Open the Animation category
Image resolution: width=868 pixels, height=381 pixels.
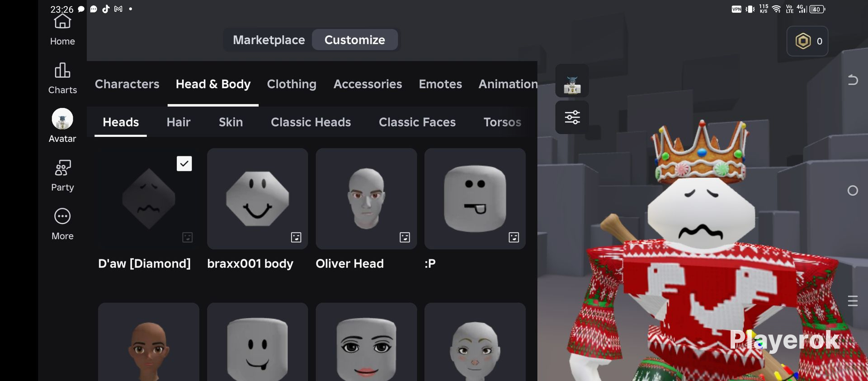click(x=508, y=84)
